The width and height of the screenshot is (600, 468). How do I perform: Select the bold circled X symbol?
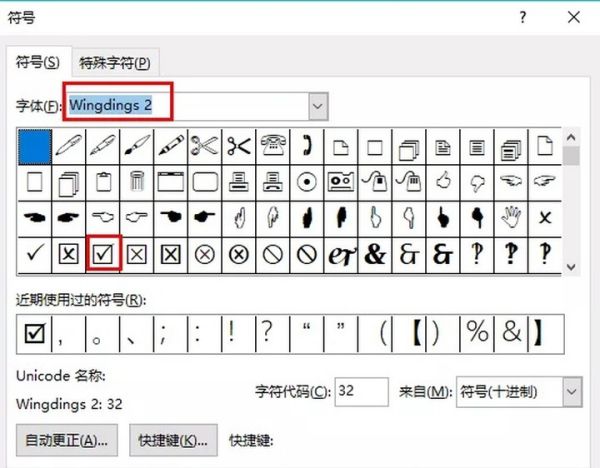[x=239, y=254]
